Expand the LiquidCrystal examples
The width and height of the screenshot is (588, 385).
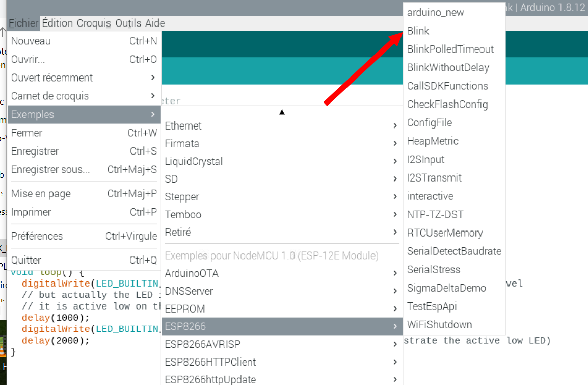(282, 161)
